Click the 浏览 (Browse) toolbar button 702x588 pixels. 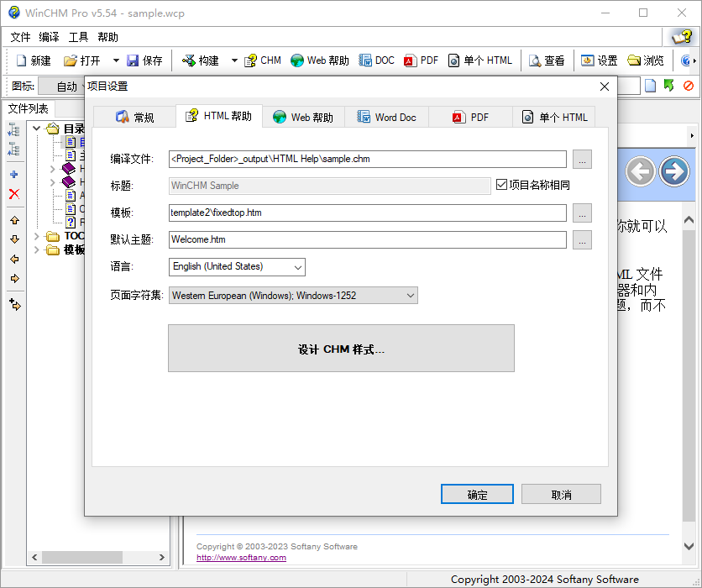(x=645, y=60)
